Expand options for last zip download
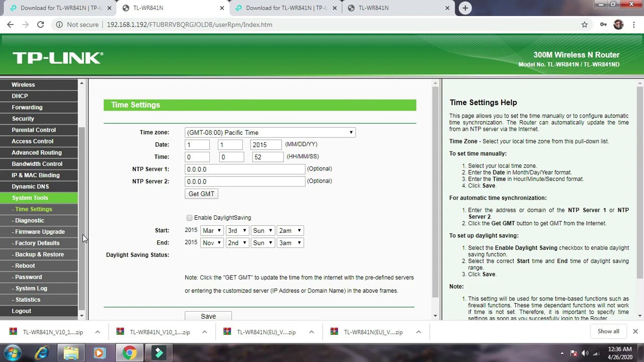 (418, 332)
